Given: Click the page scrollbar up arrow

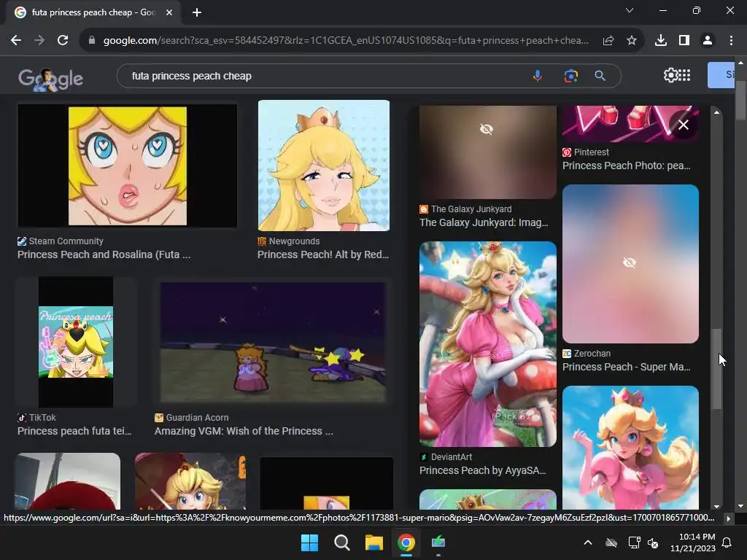Looking at the screenshot, I should tap(741, 63).
